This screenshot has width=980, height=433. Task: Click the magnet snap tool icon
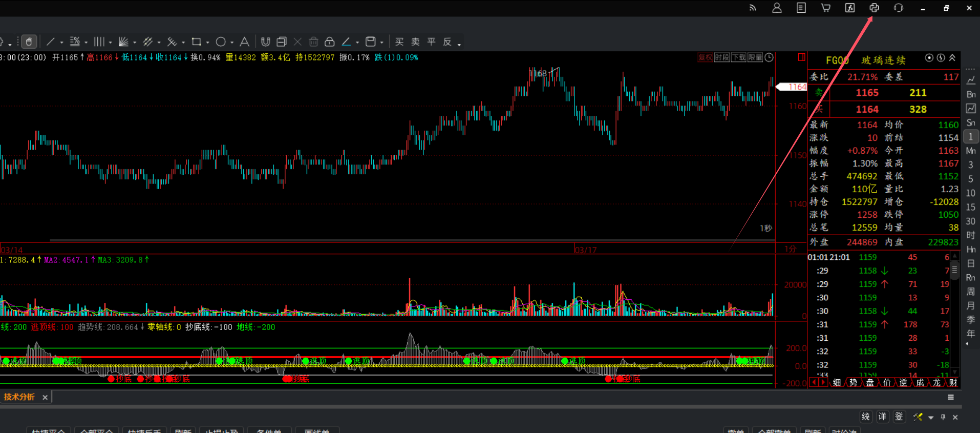coord(265,42)
